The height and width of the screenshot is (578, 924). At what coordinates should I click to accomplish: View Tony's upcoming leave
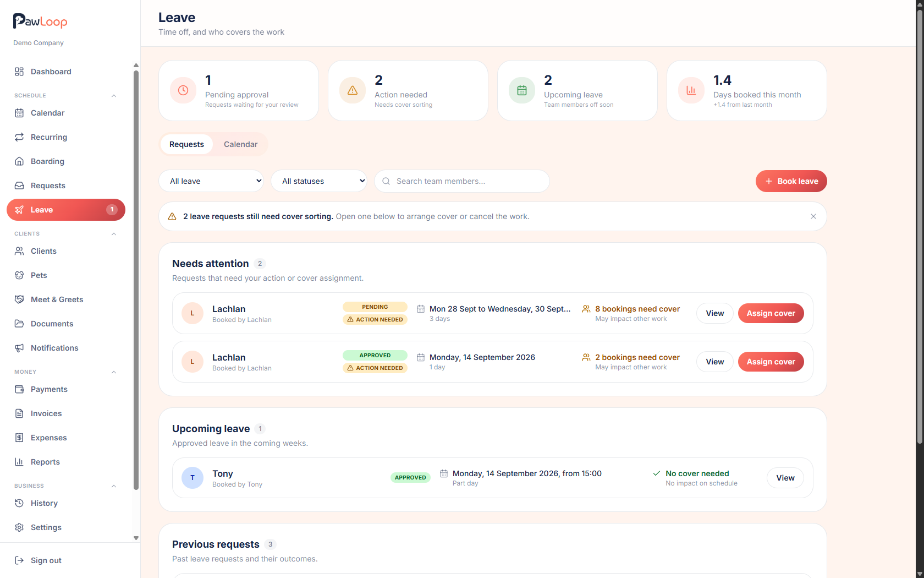tap(785, 478)
